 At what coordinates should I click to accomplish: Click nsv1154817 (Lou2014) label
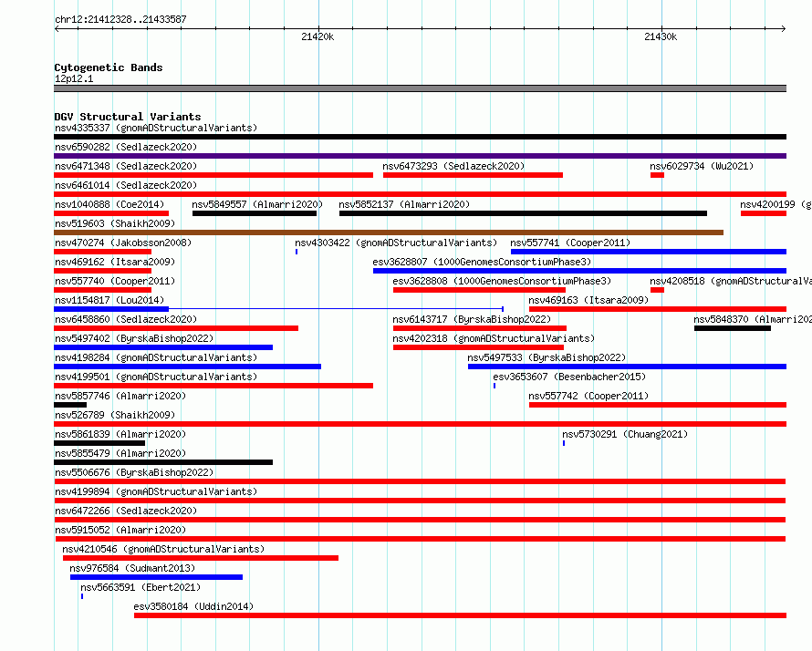click(x=109, y=300)
